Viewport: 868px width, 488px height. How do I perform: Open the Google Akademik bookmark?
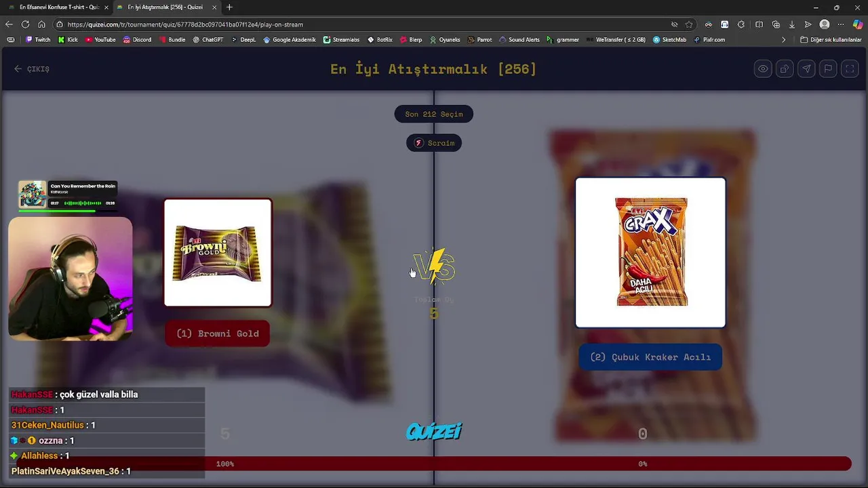coord(290,39)
